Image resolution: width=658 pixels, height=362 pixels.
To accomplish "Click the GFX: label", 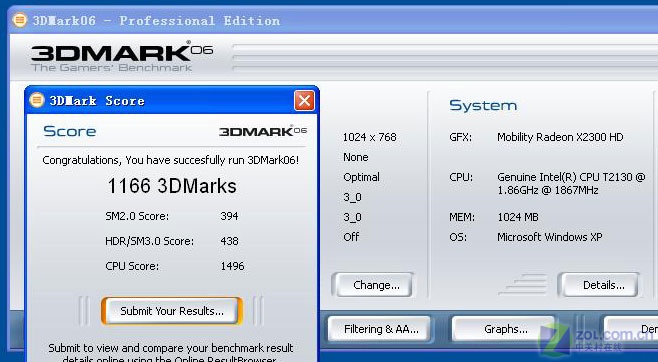I will [460, 137].
